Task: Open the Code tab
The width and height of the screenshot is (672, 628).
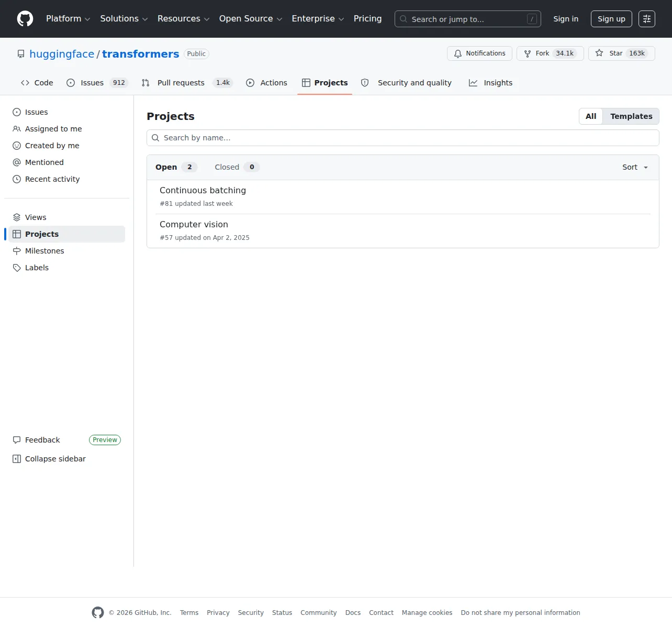Action: pyautogui.click(x=37, y=83)
